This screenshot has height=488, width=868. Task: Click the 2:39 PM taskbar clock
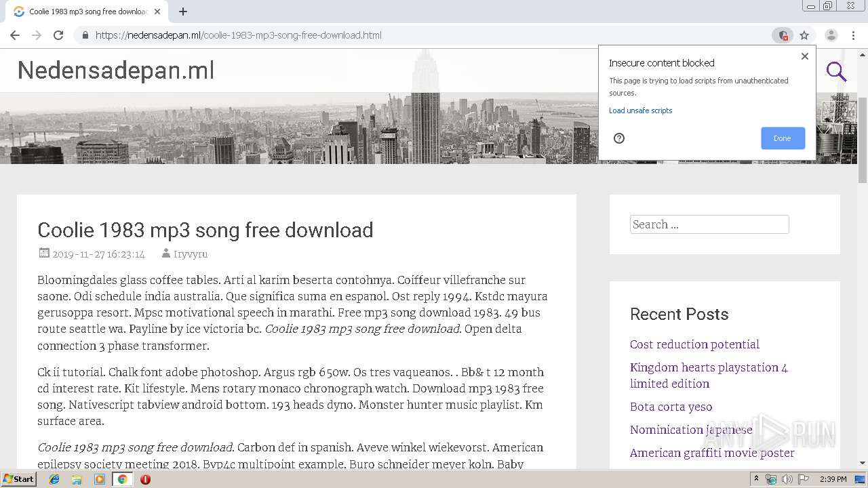coord(833,479)
